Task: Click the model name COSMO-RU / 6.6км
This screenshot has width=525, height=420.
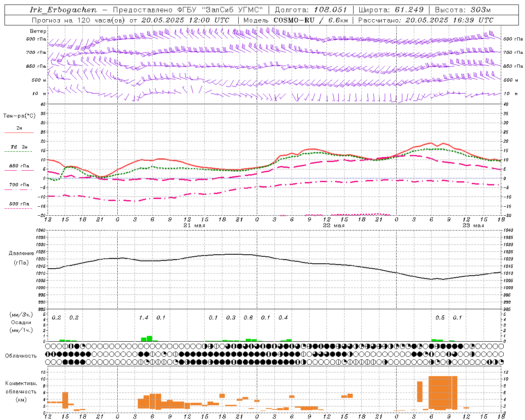Action: pos(311,20)
